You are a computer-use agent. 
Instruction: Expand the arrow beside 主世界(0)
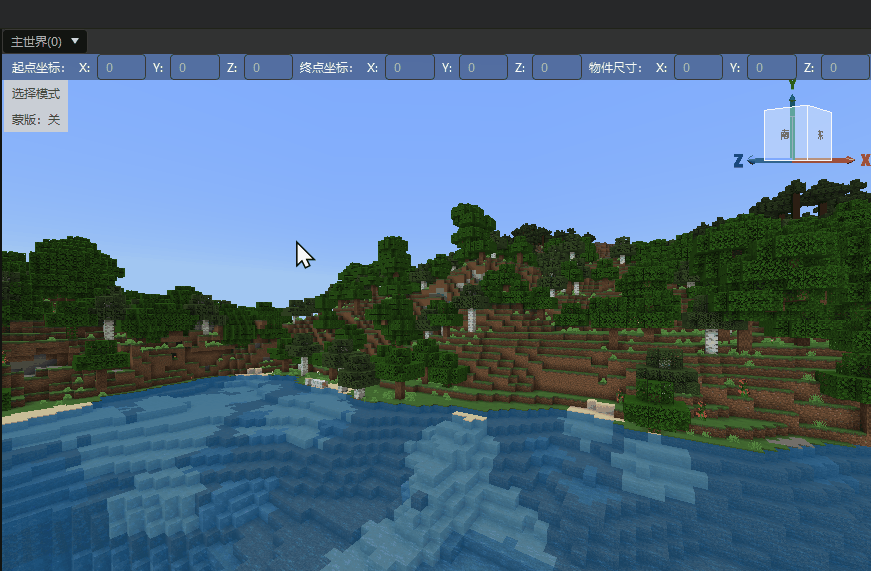pyautogui.click(x=75, y=41)
